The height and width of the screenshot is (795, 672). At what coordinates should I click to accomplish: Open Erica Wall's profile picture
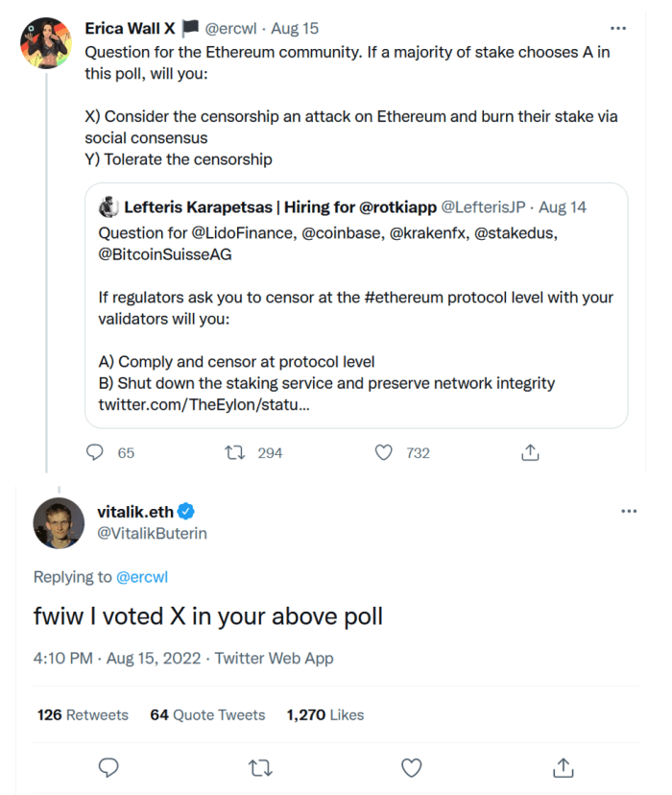tap(46, 43)
